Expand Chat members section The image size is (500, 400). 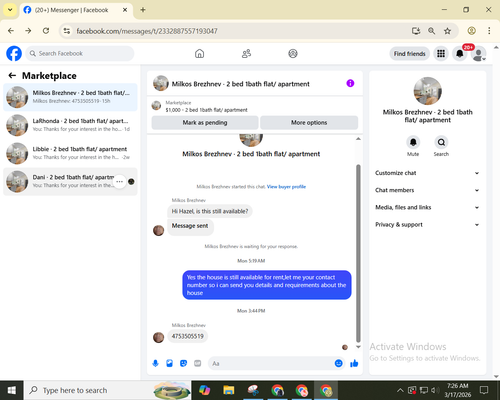427,190
